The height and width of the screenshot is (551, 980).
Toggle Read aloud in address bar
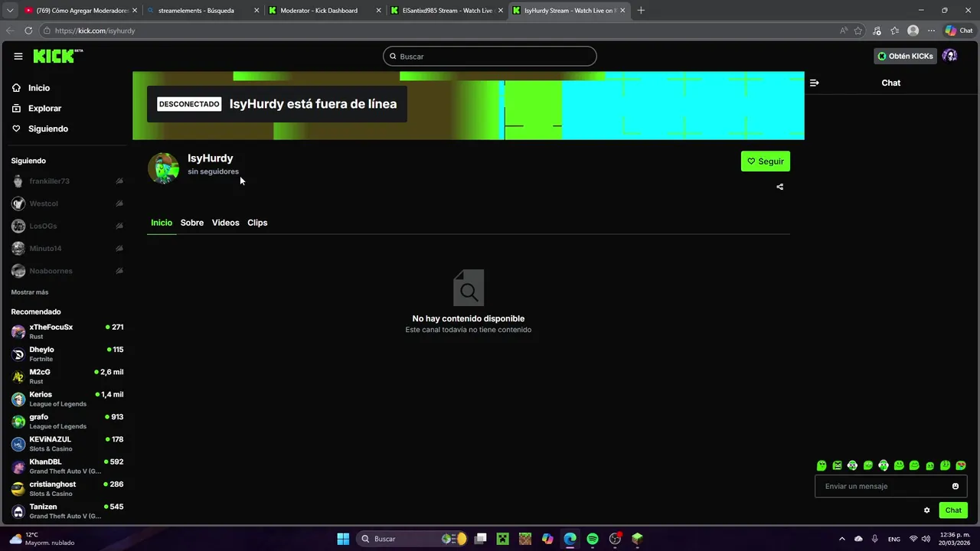tap(844, 31)
